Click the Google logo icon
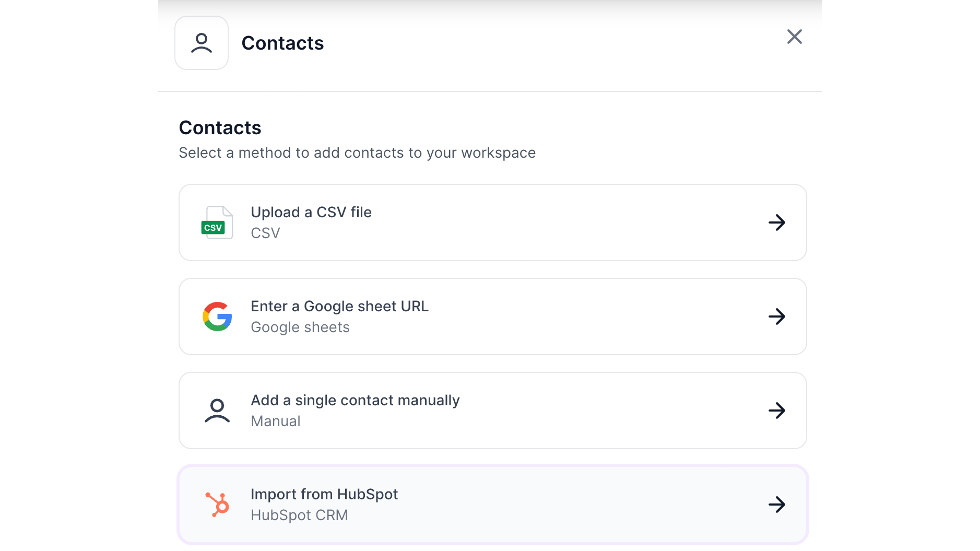This screenshot has width=980, height=551. pyautogui.click(x=217, y=316)
